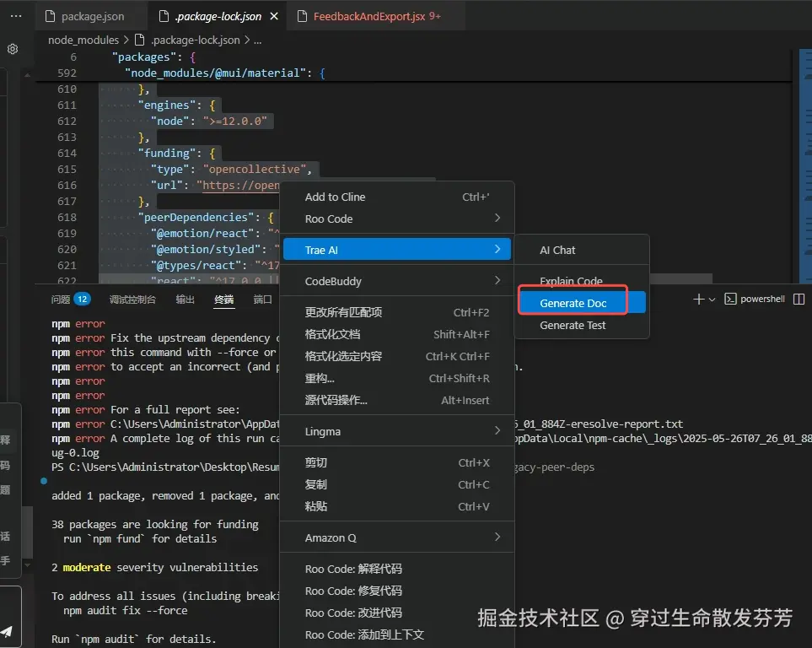
Task: Click node_modules in the breadcrumb
Action: 83,40
